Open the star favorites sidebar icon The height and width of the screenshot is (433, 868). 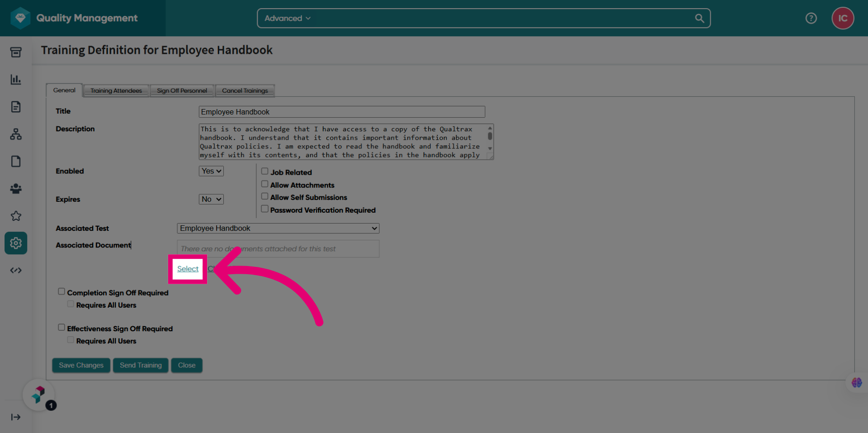tap(16, 216)
